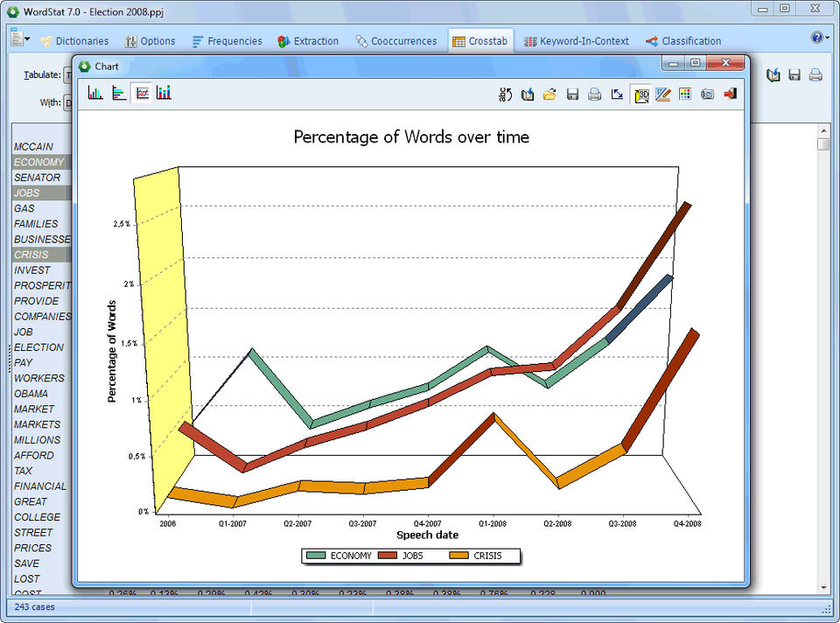Select the line chart type
The width and height of the screenshot is (840, 623).
click(142, 94)
